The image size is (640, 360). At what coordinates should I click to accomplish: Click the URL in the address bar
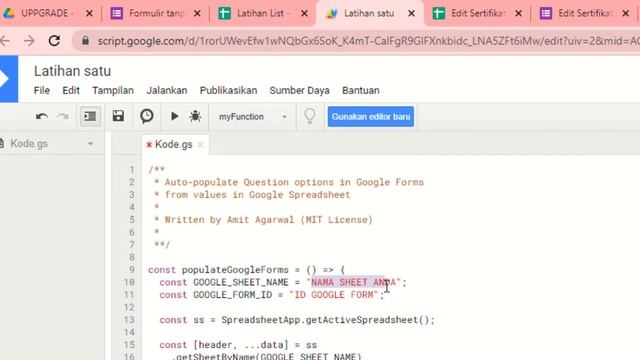369,41
